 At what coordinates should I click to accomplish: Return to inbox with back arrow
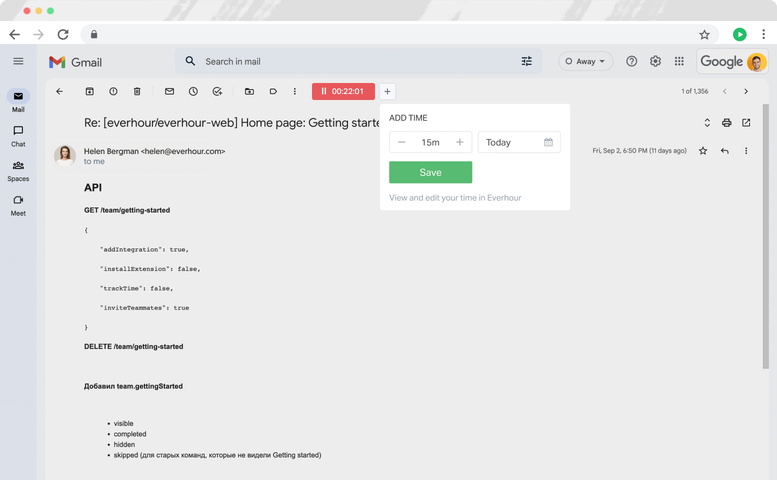pos(59,91)
